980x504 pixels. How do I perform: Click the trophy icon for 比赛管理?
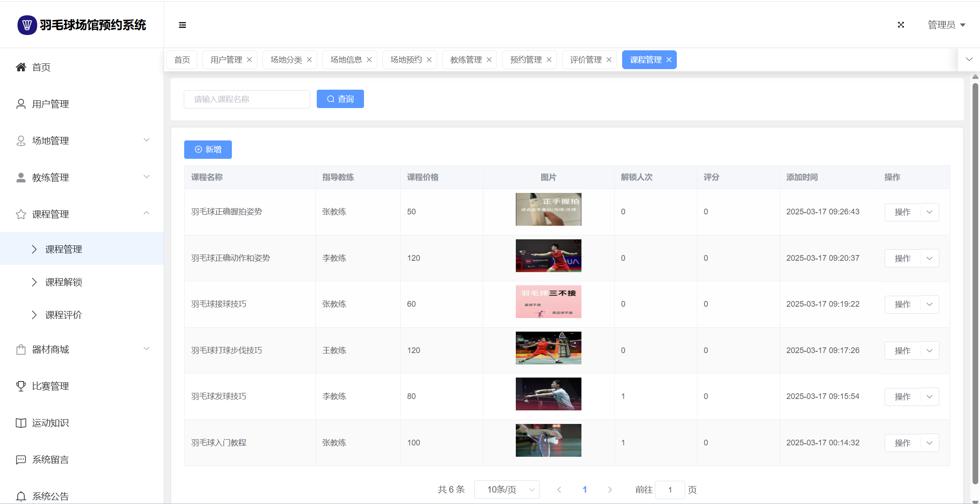[x=21, y=386]
